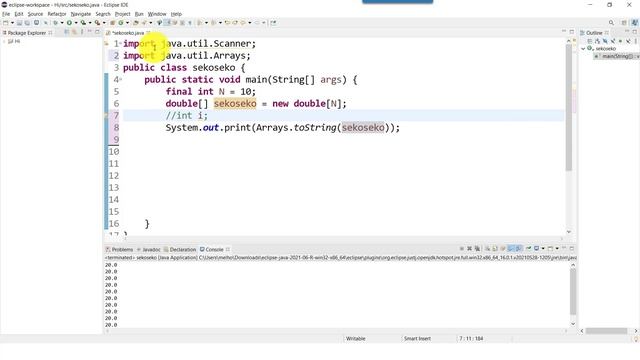The height and width of the screenshot is (360, 640).
Task: Toggle Pin Console button
Action: click(529, 248)
